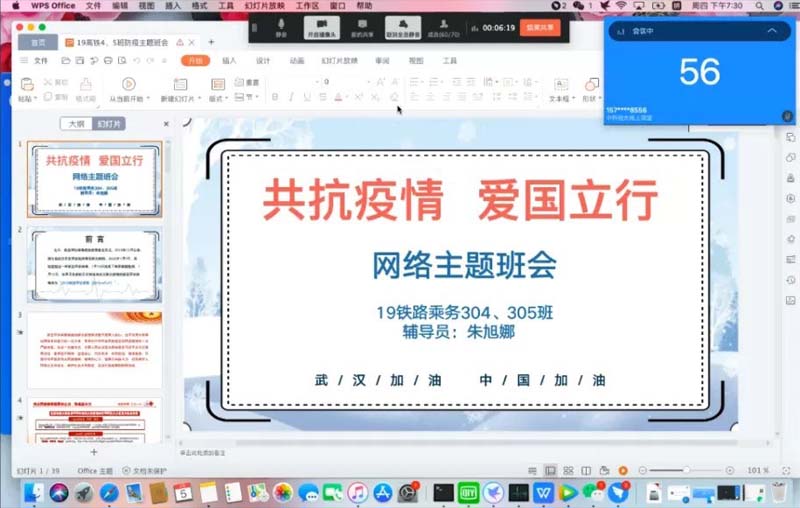This screenshot has height=508, width=800.
Task: Select slide 2 thumbnail titled 前言
Action: coord(94,265)
